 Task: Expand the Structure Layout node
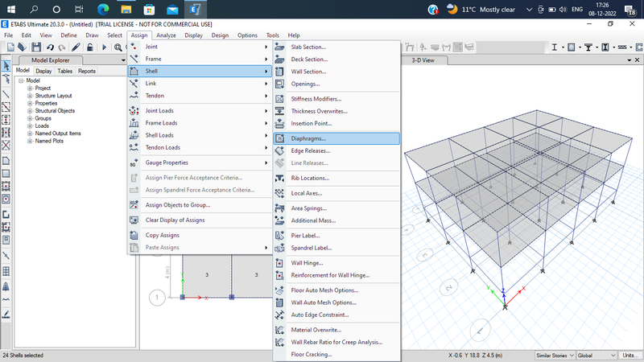pyautogui.click(x=30, y=96)
